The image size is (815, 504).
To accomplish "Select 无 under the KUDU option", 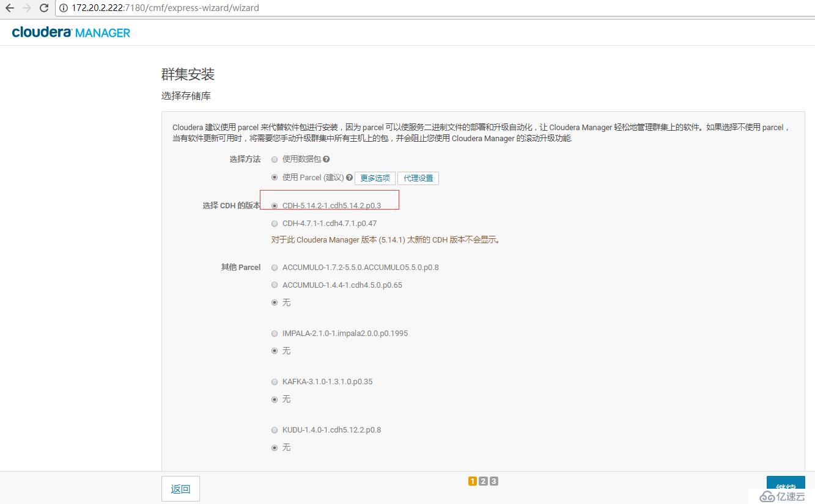I will click(x=275, y=447).
